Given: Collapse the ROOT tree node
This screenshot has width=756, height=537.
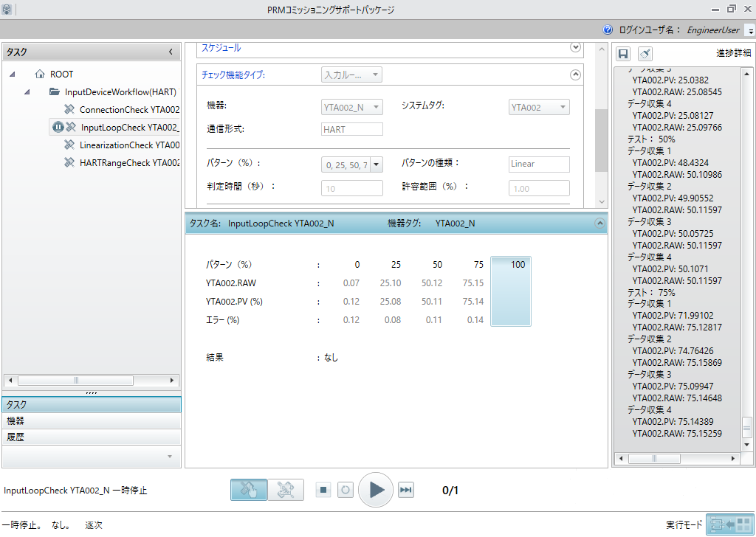Looking at the screenshot, I should [x=12, y=75].
